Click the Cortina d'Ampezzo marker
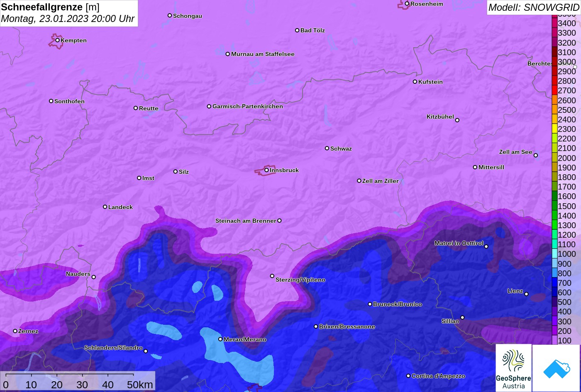This screenshot has width=581, height=392. [x=408, y=376]
